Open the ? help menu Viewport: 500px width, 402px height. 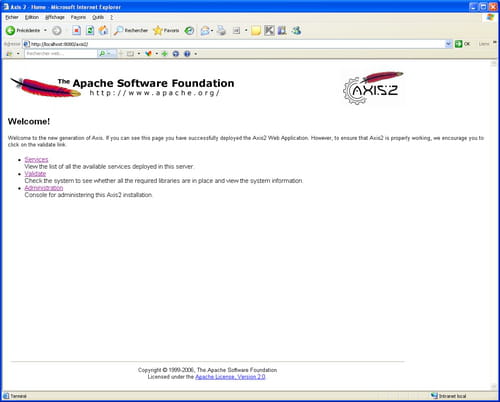pos(112,17)
